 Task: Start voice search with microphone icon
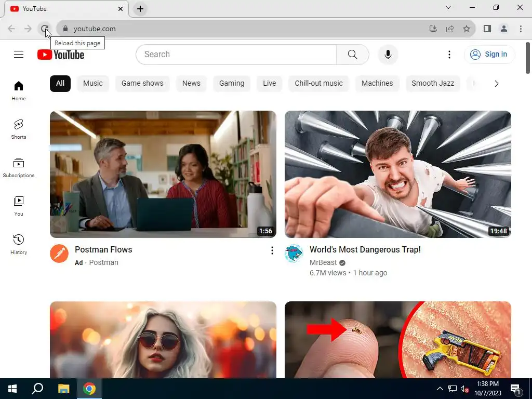388,54
